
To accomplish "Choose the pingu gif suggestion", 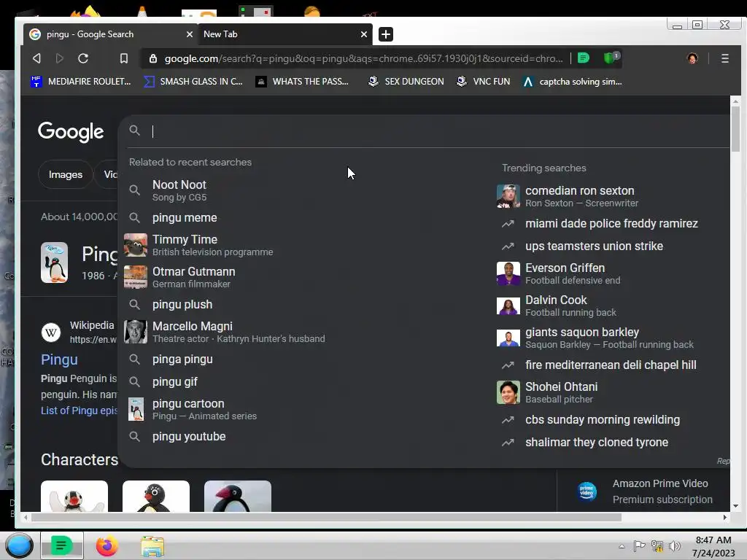I will 305,381.
